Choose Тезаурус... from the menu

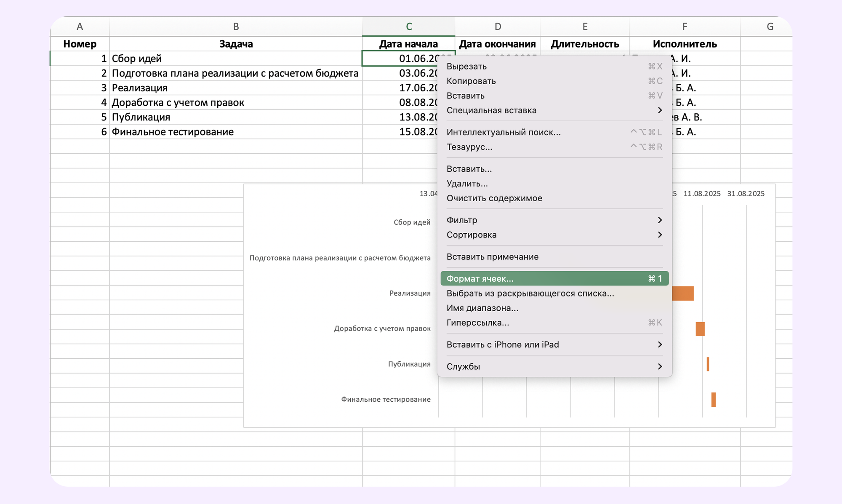point(554,147)
